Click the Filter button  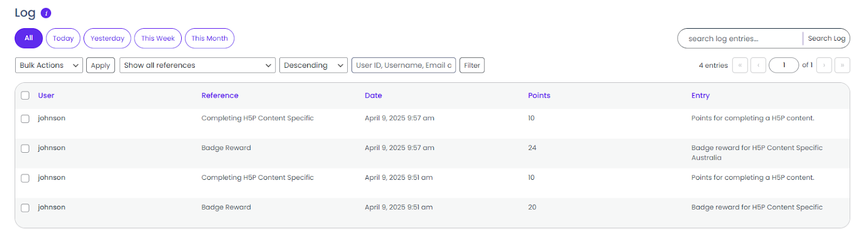click(471, 66)
